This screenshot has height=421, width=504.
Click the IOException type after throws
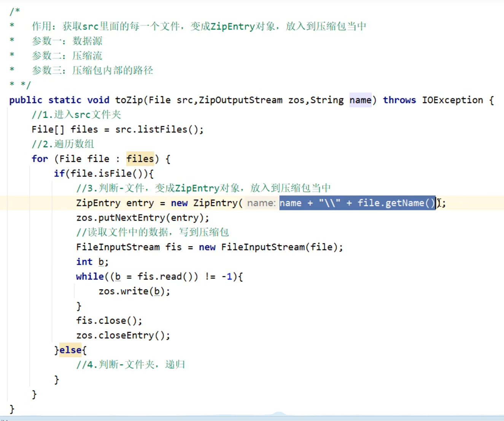[452, 100]
